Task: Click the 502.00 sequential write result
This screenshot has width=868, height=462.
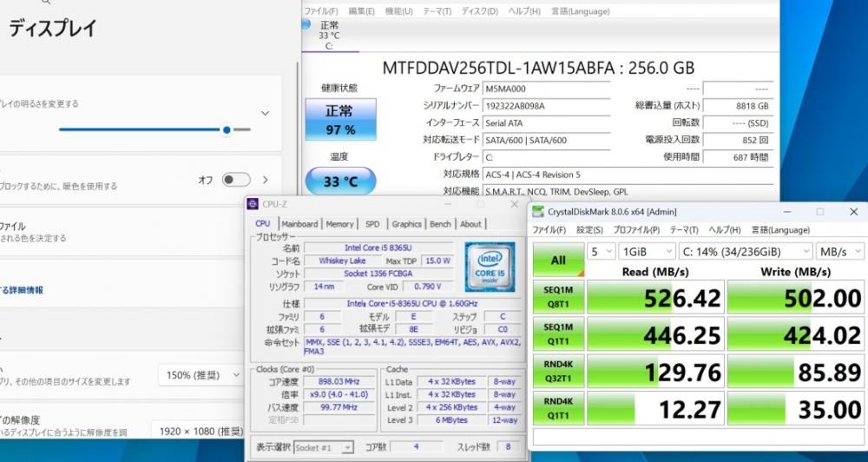Action: click(x=795, y=298)
